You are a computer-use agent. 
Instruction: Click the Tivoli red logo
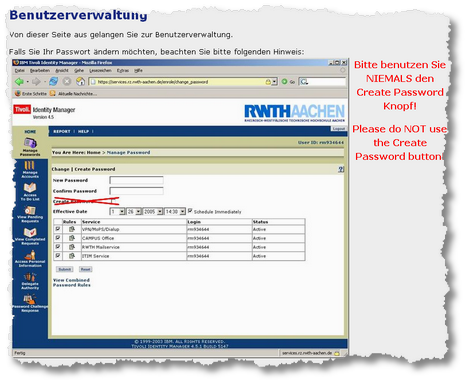point(22,109)
